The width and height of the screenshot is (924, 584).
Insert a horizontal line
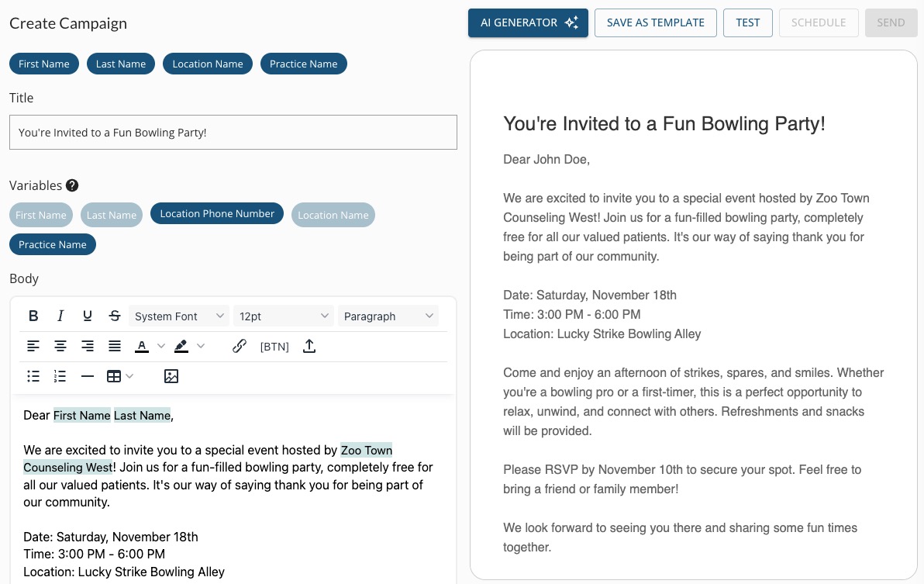coord(88,376)
